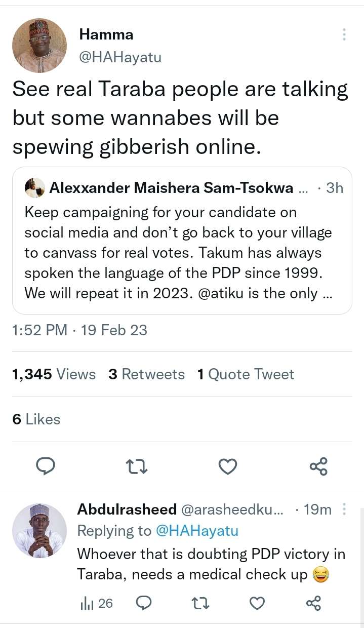This screenshot has height=628, width=364.
Task: Show the 6 Likes list
Action: pyautogui.click(x=36, y=419)
